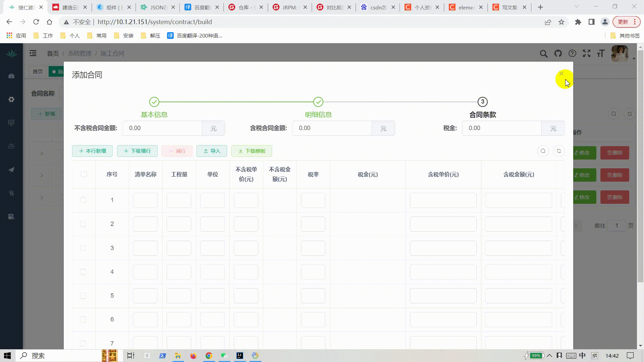Click the 清单名称 input in row 1
Screen dimensions: 644x362
pyautogui.click(x=145, y=200)
